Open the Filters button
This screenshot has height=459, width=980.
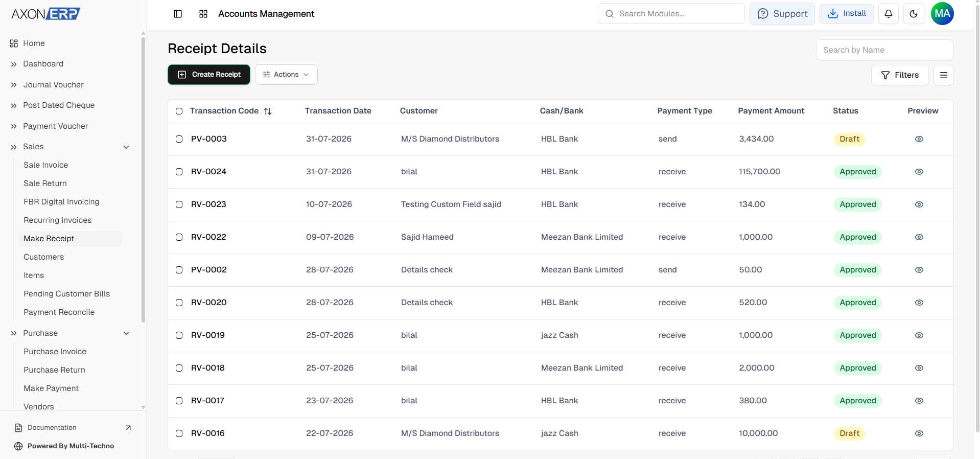(x=900, y=75)
